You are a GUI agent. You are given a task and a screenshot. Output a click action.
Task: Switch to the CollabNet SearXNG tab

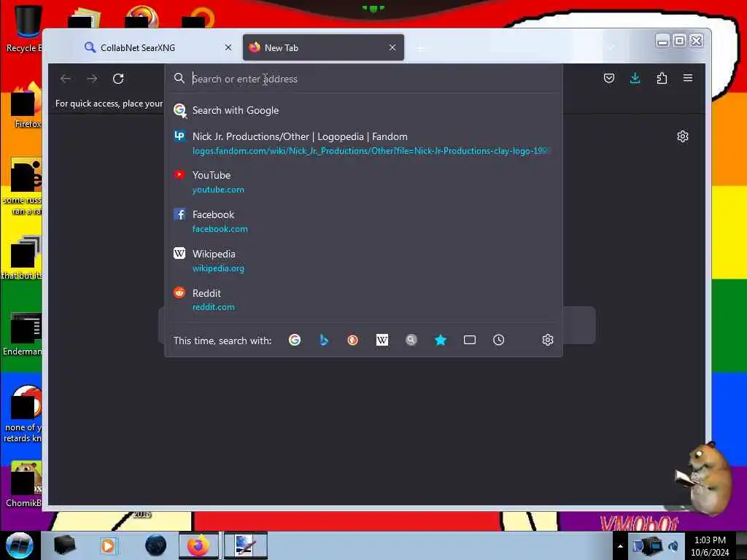[158, 47]
